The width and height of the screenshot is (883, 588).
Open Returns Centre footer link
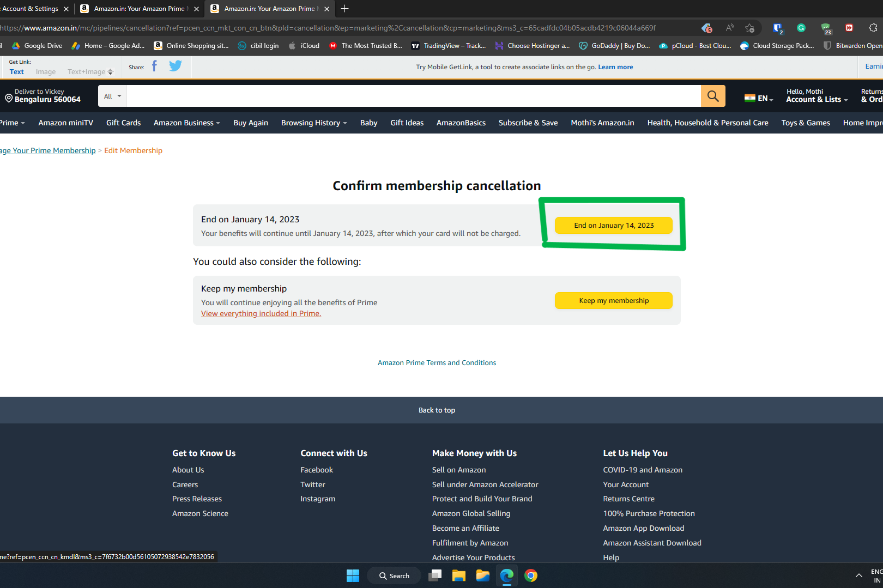[x=629, y=499]
